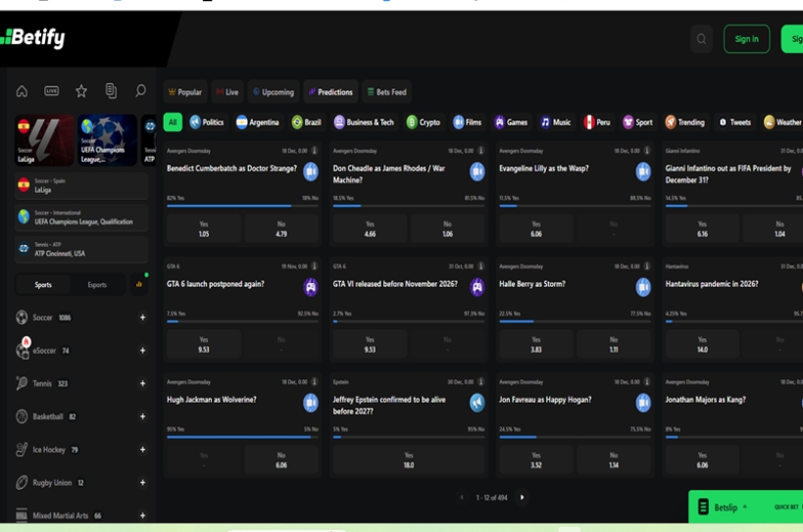The image size is (803, 532).
Task: Expand the Betslip panel arrow
Action: point(744,507)
